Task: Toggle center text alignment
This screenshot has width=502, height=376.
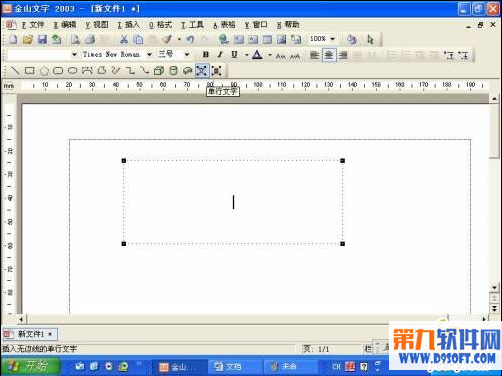Action: coord(329,55)
